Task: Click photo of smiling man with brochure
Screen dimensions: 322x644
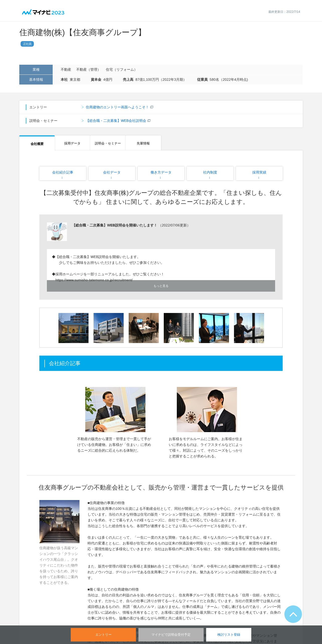Action: click(115, 410)
